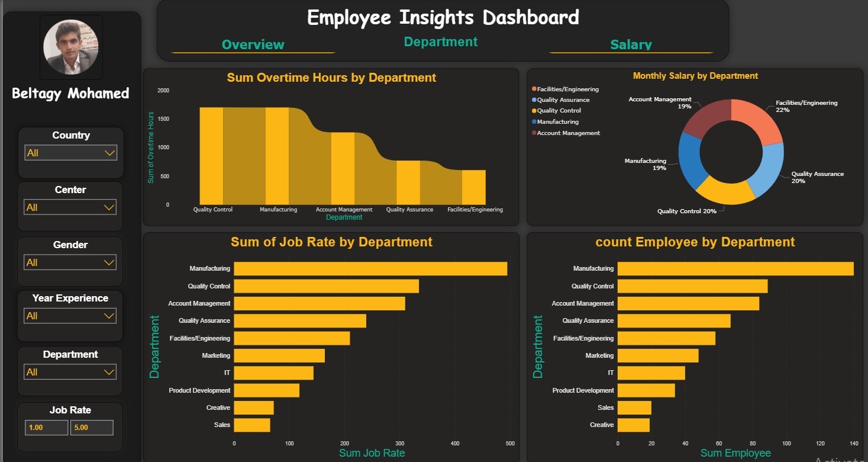Select the Quality Assurance legend color dot
The image size is (868, 462).
tap(534, 100)
